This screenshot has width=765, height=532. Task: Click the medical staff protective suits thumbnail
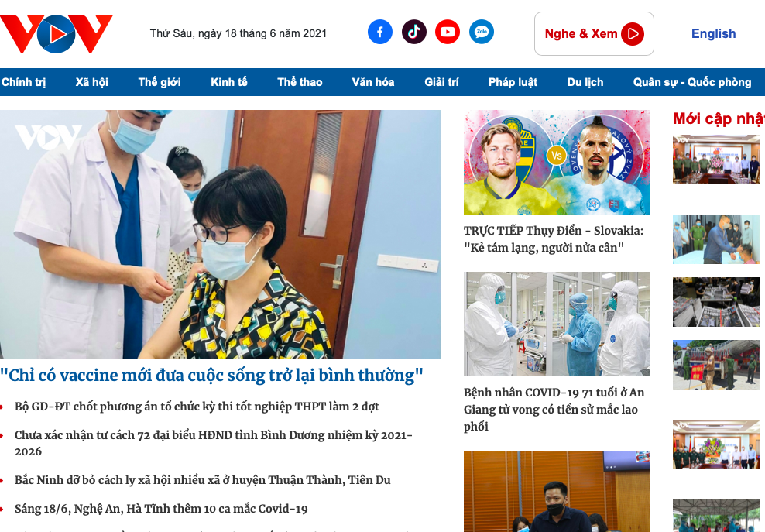(x=556, y=324)
